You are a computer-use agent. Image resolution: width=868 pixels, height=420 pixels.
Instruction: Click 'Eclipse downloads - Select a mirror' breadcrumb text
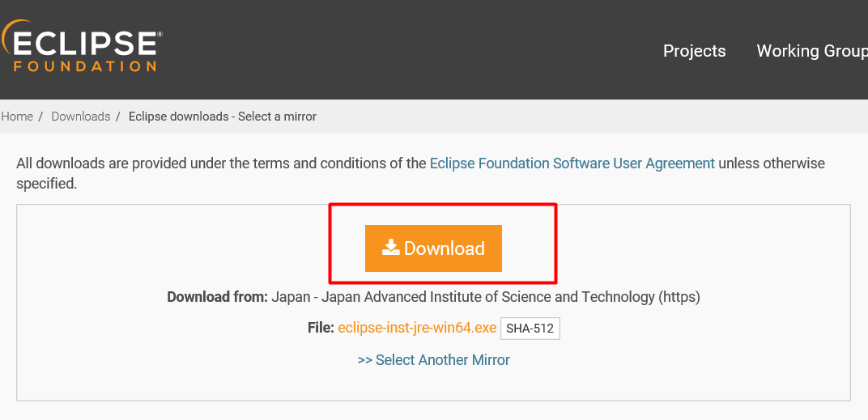click(x=223, y=117)
